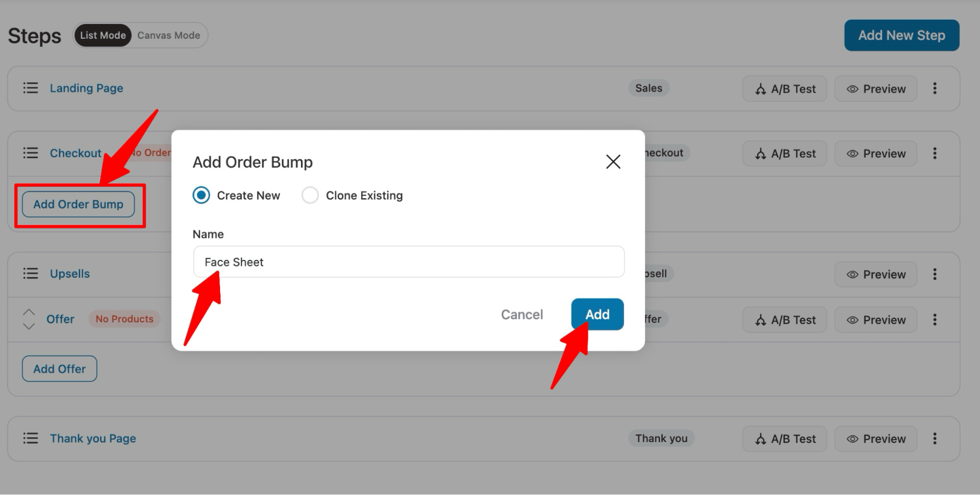Preview the Thank you Page step

pos(876,439)
